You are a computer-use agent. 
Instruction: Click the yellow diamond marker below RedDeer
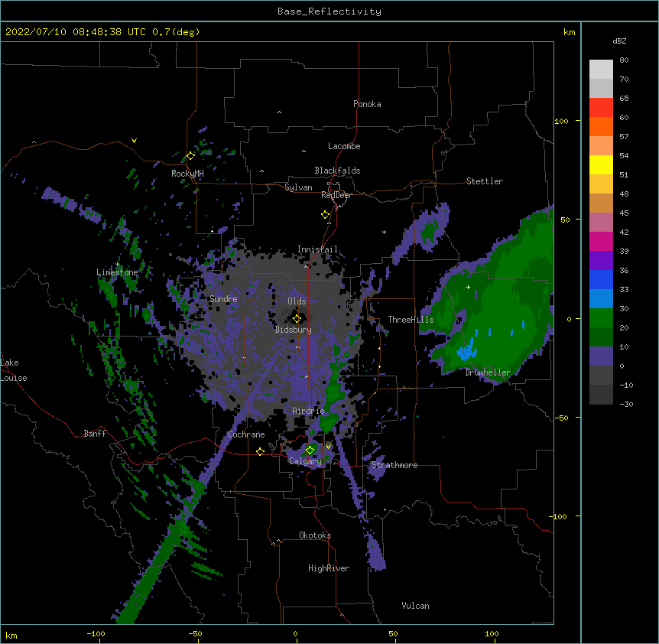click(326, 215)
